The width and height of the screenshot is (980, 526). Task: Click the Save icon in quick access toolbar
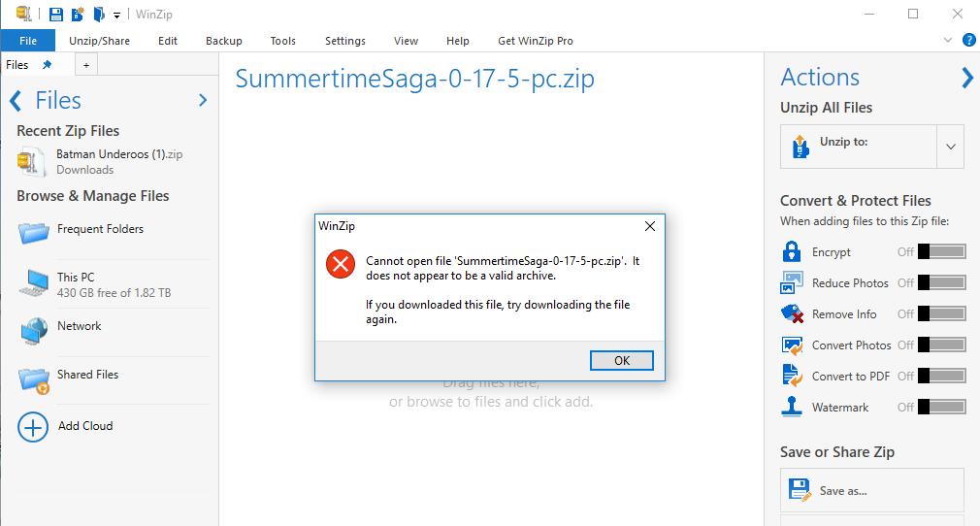[x=56, y=14]
